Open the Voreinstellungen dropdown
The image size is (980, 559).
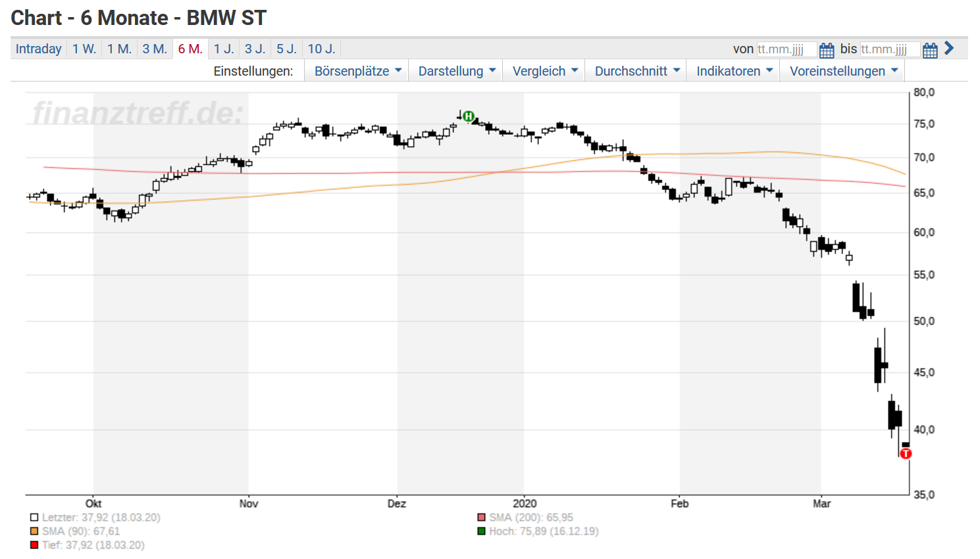coord(842,71)
